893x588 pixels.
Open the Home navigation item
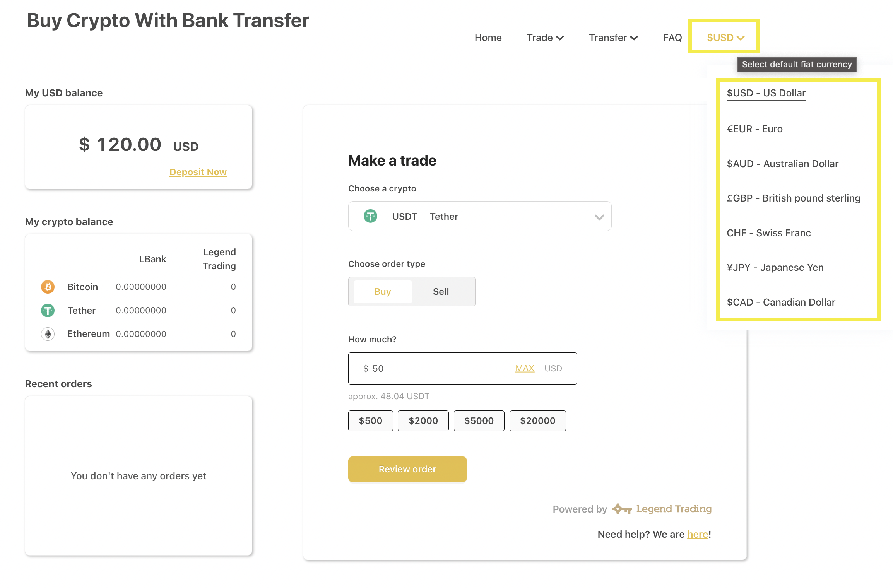pos(488,38)
